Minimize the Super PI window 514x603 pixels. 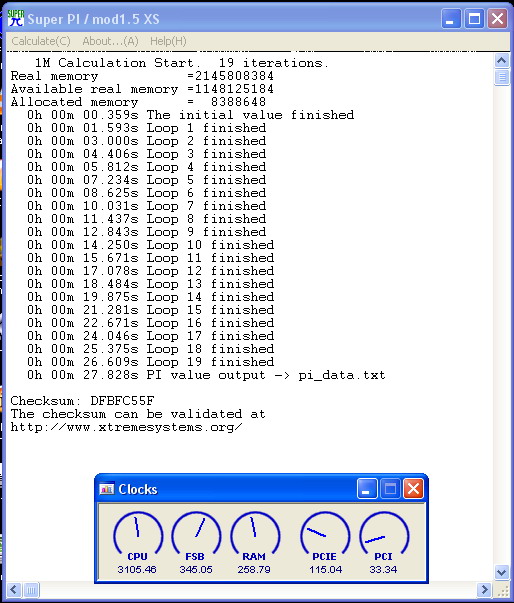pyautogui.click(x=451, y=18)
